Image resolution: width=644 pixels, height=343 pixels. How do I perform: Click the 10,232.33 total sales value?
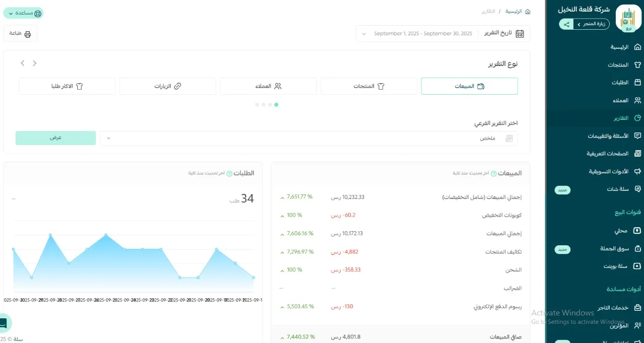pos(348,197)
